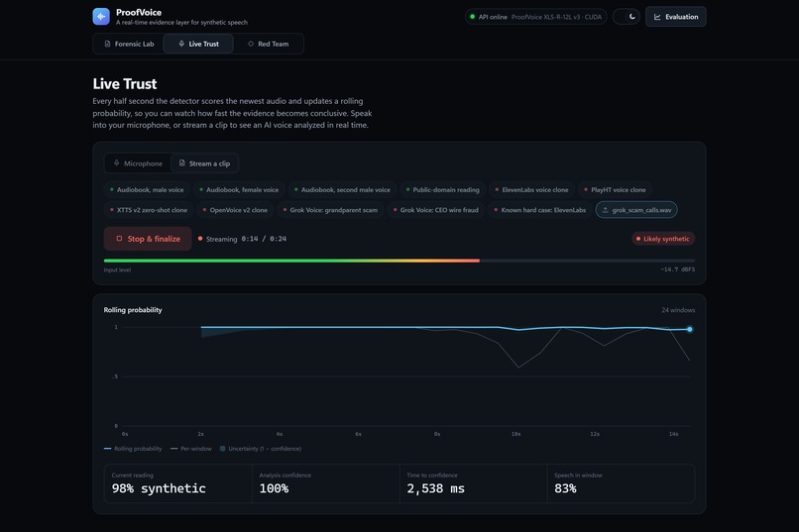Click the Red Team target icon
Viewport: 799px width, 532px height.
click(250, 44)
